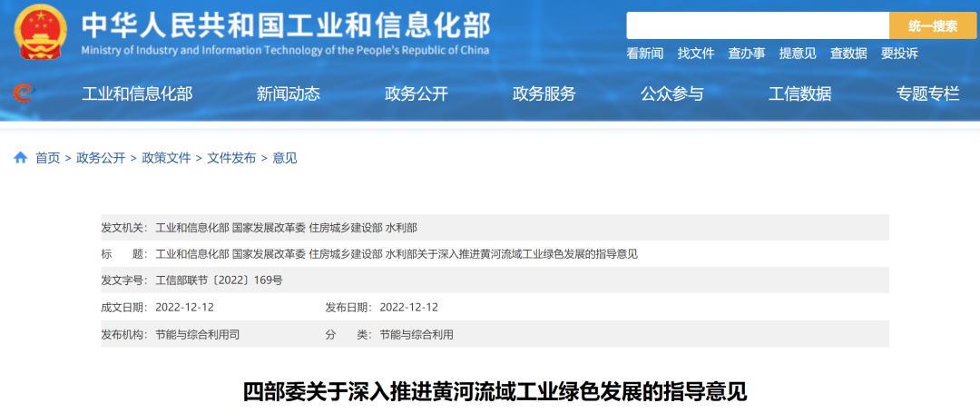
Task: Click 文件发布 breadcrumb link
Action: [x=231, y=158]
